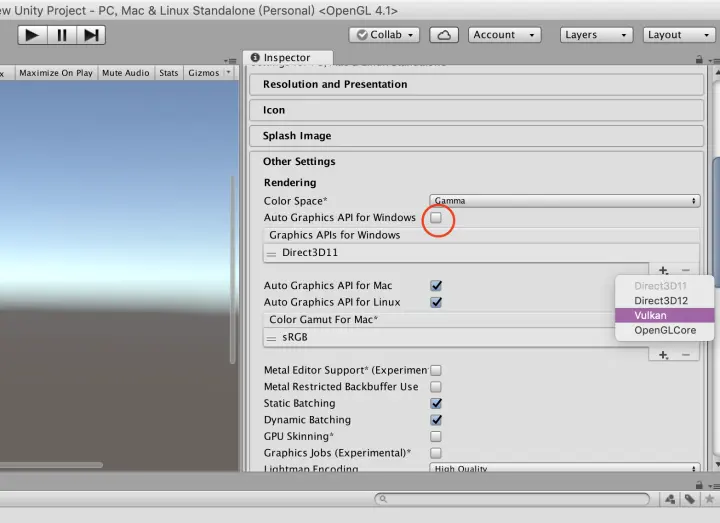Click the Pause button

pyautogui.click(x=62, y=35)
